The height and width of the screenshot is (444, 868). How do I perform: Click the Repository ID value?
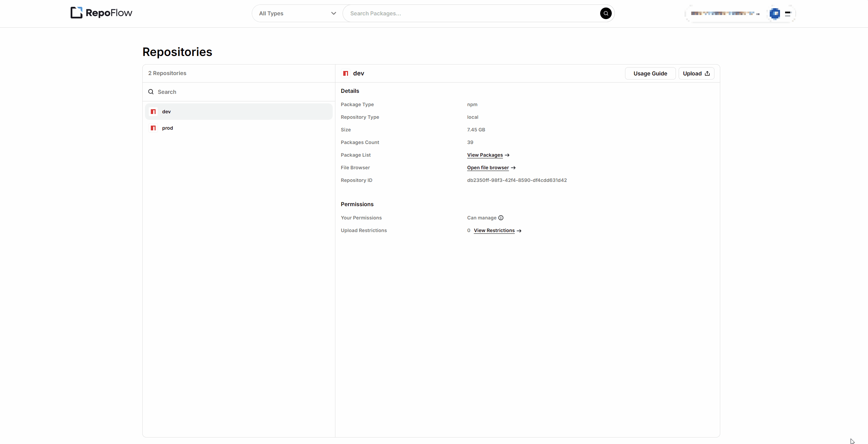click(517, 180)
